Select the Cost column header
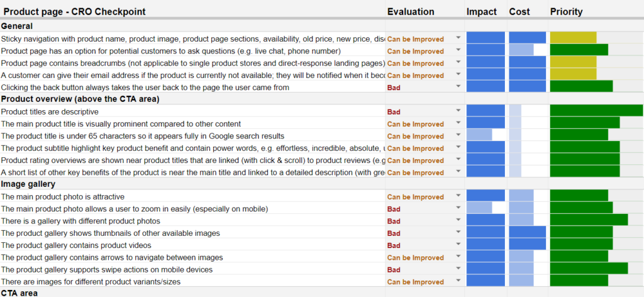This screenshot has height=297, width=644. click(519, 11)
